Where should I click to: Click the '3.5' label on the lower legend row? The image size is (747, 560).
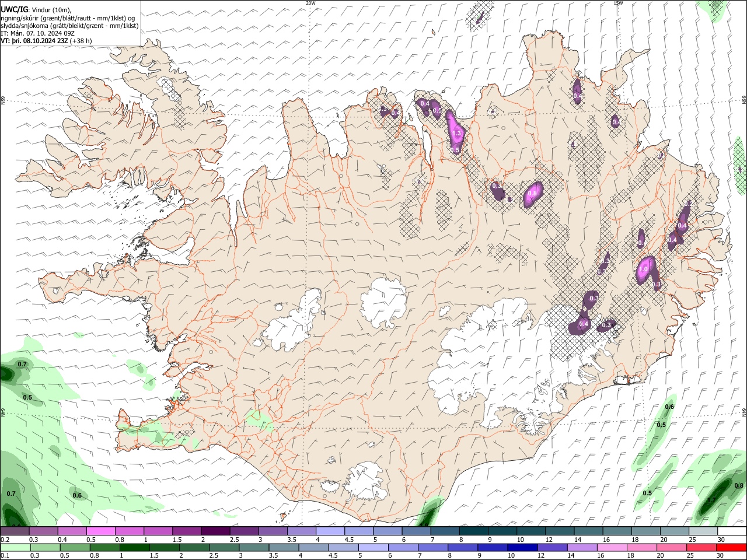273,555
